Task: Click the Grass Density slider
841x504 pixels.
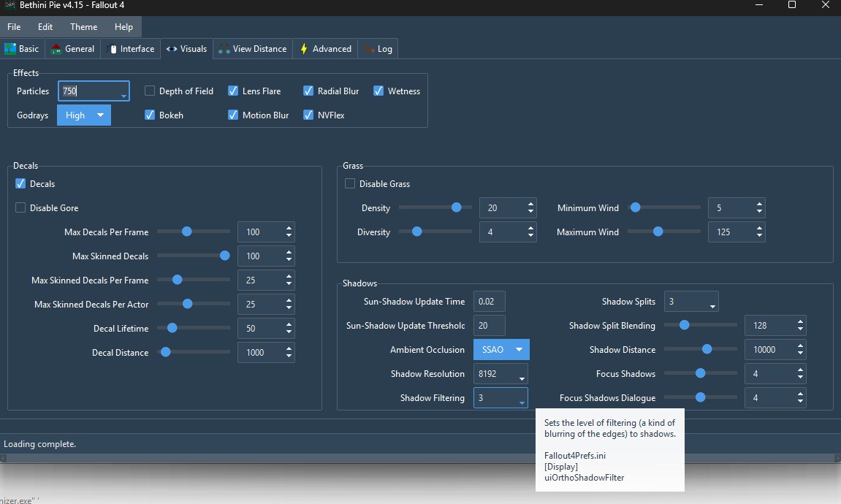Action: click(435, 207)
